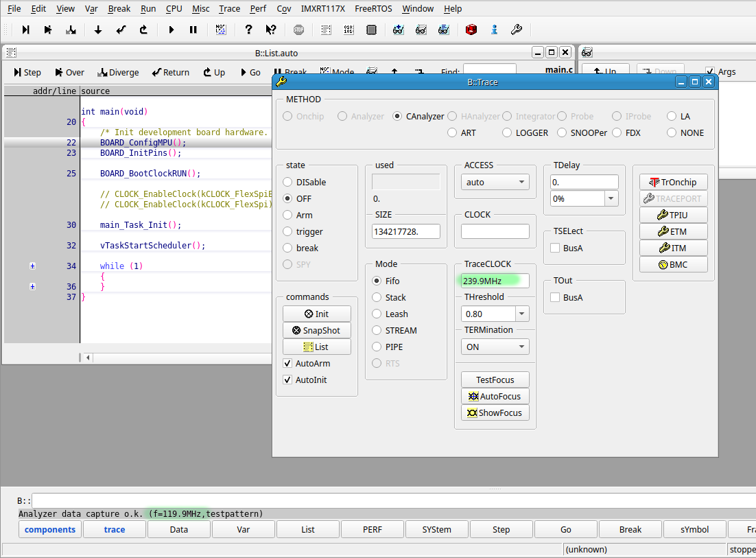The image size is (756, 558).
Task: Click the Break (pause) toolbar icon
Action: tap(193, 30)
